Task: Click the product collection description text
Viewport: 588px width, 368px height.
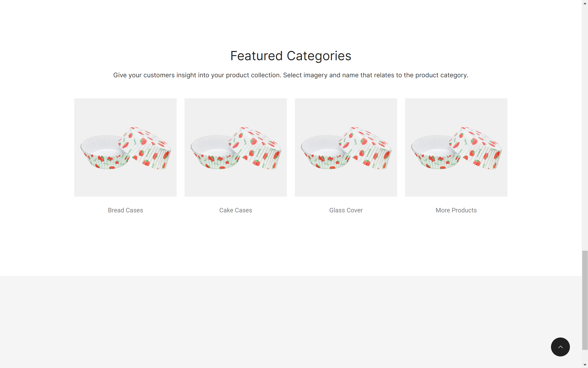Action: (x=291, y=75)
